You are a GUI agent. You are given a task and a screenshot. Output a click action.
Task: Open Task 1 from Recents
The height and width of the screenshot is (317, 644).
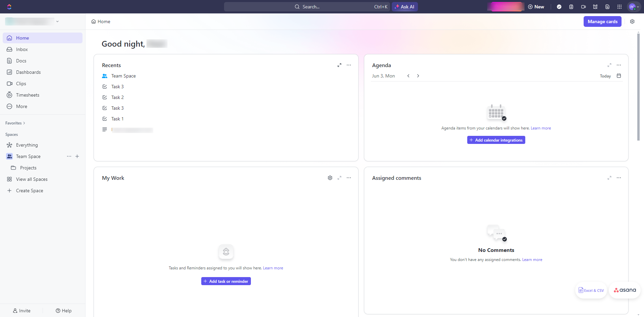(x=117, y=119)
